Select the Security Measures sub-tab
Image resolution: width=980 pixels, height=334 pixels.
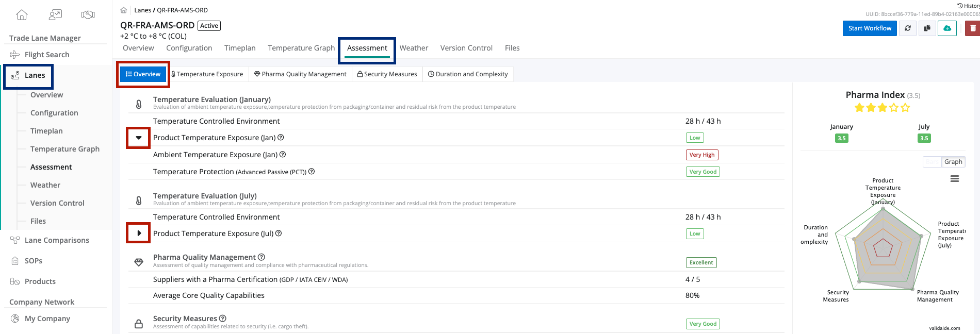[387, 74]
